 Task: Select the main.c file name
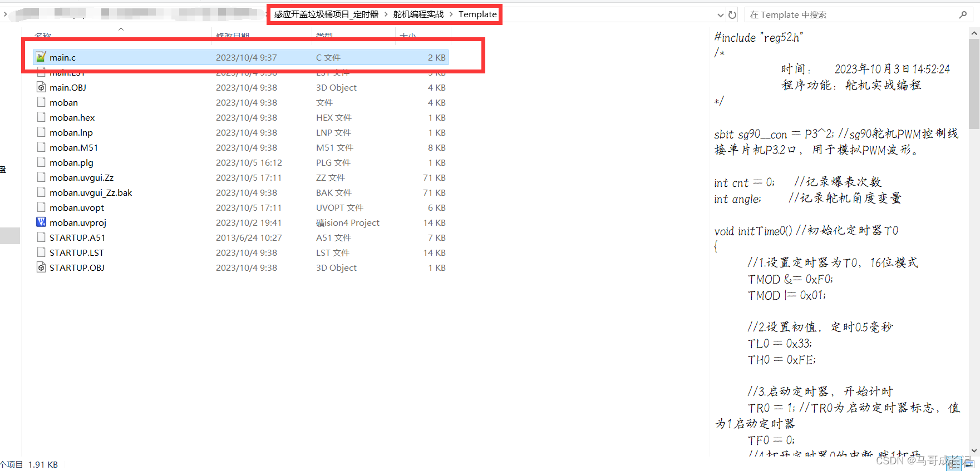point(62,57)
